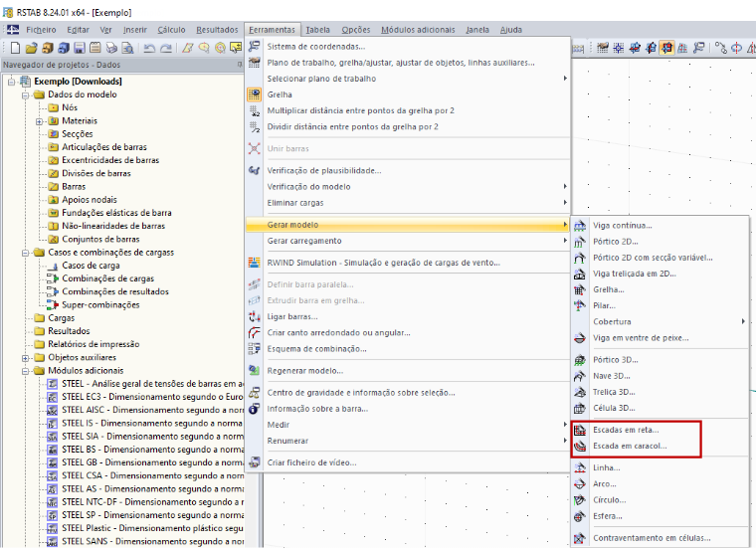The image size is (756, 551).
Task: Open Pórtico 2D com secção variável
Action: pyautogui.click(x=660, y=258)
